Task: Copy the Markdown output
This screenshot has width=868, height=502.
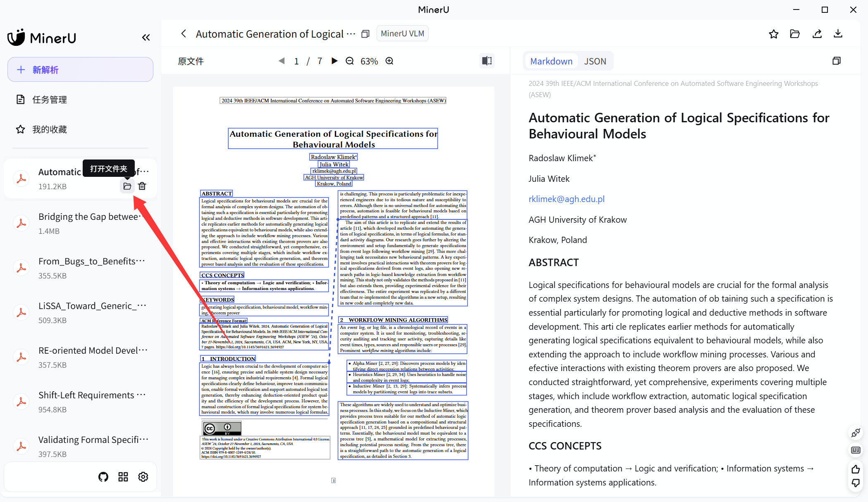Action: pos(837,61)
